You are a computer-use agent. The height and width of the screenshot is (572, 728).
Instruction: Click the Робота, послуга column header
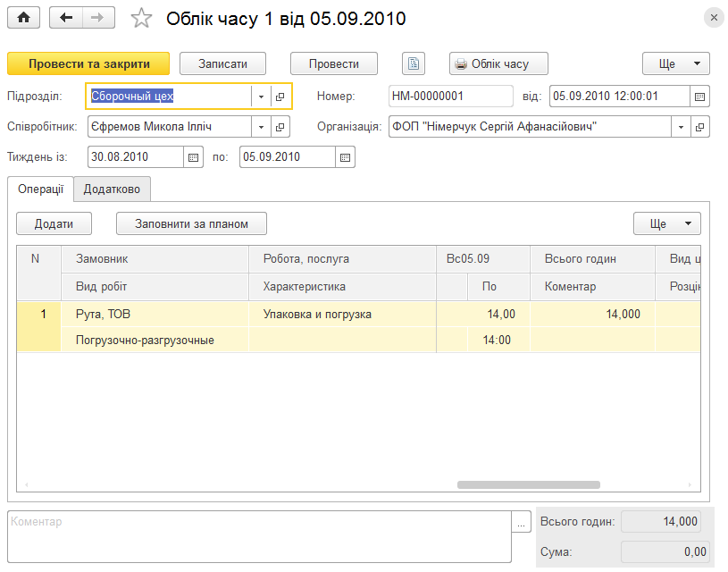(342, 259)
